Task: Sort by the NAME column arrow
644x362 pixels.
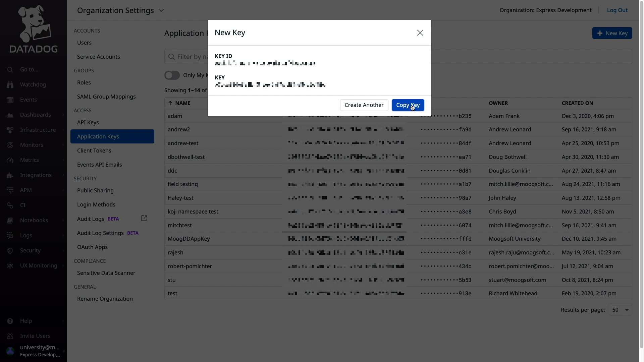Action: click(x=170, y=103)
